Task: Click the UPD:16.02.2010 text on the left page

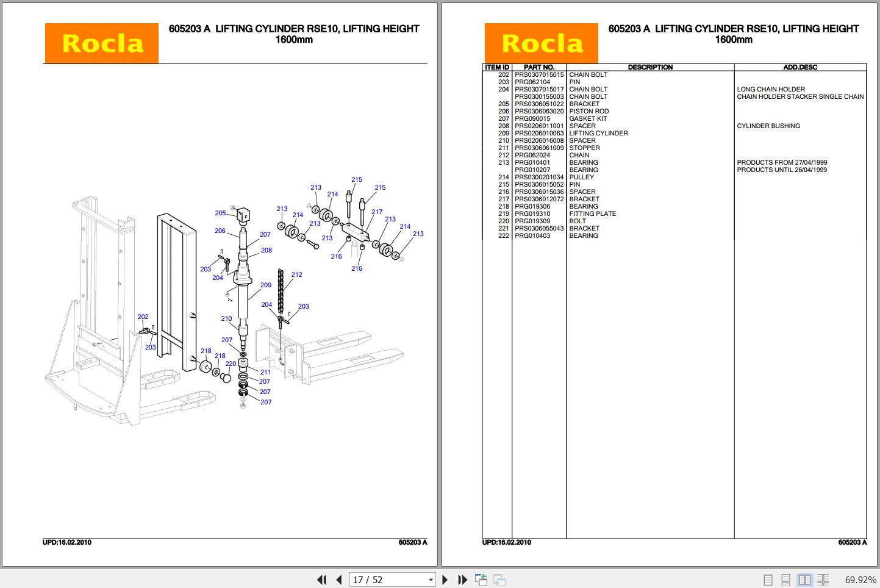Action: click(x=66, y=542)
